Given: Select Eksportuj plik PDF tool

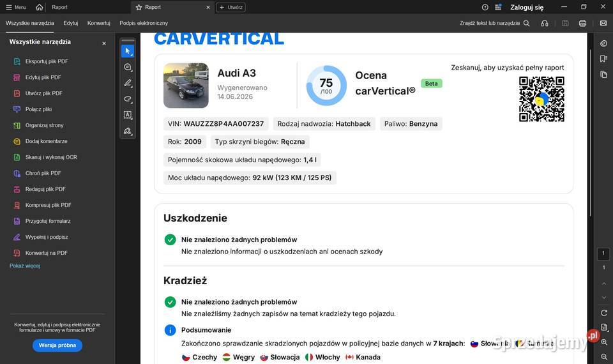Looking at the screenshot, I should (x=41, y=61).
